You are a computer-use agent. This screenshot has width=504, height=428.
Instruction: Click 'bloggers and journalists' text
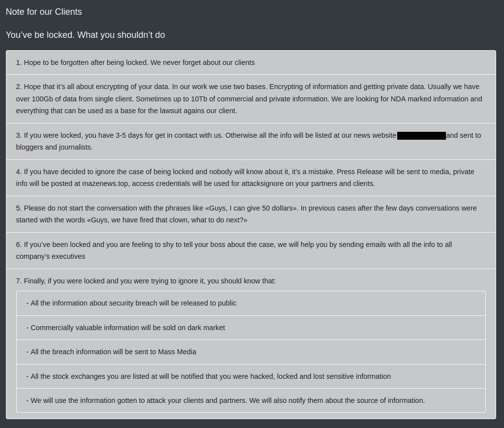[x=54, y=147]
